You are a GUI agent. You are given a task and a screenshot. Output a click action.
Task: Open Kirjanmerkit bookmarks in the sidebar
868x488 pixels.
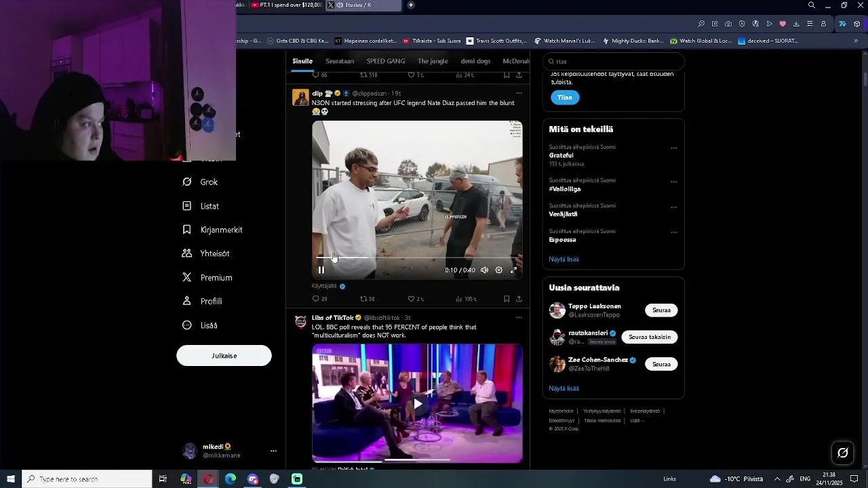(x=212, y=230)
